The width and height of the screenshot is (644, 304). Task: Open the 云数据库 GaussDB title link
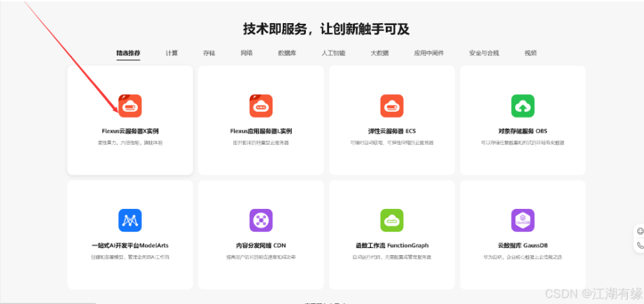click(523, 245)
